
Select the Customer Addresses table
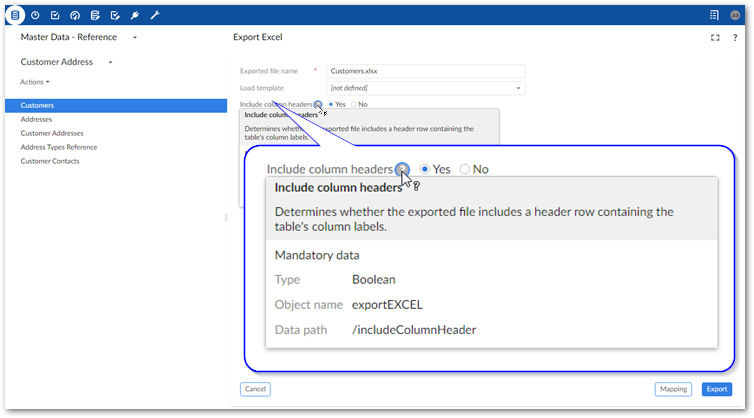tap(52, 133)
